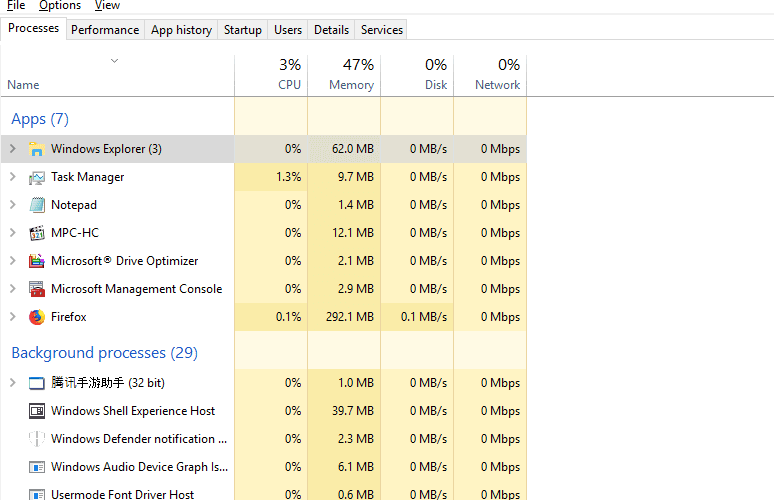774x500 pixels.
Task: Click the Firefox browser icon
Action: pos(37,317)
